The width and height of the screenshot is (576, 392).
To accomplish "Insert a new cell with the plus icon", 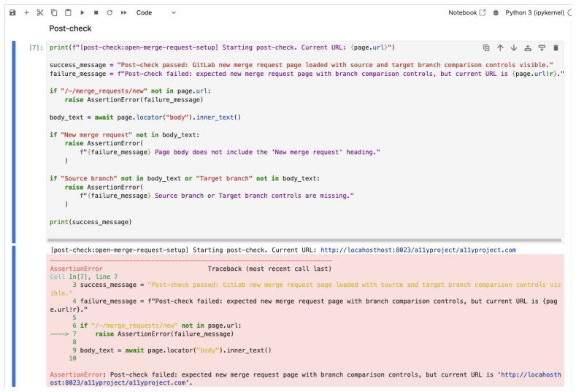I will point(26,12).
